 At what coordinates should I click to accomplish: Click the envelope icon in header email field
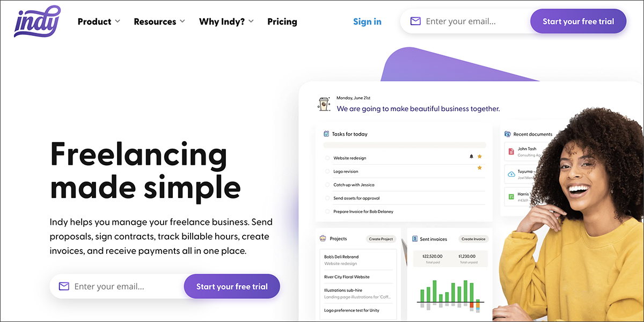pos(415,21)
